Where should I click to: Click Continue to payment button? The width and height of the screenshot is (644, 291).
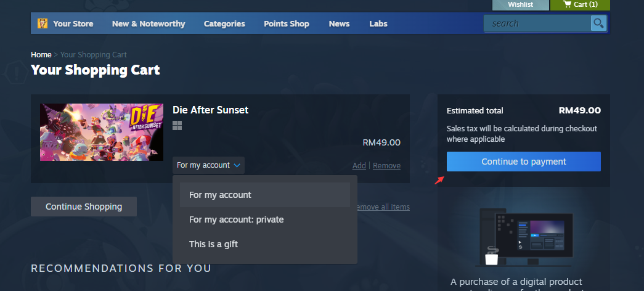tap(524, 162)
